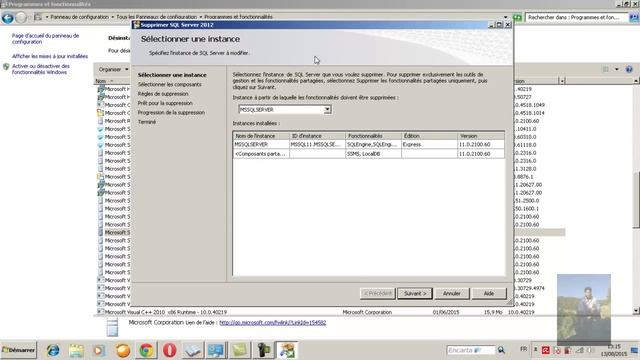Click the Back arrow in the Control Panel window
This screenshot has height=360, width=640.
(8, 18)
